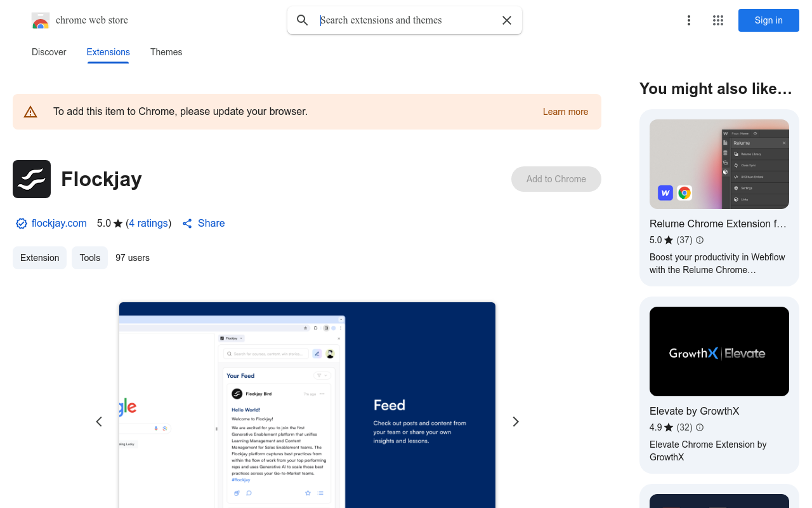Click the warning triangle icon in banner

pos(30,112)
